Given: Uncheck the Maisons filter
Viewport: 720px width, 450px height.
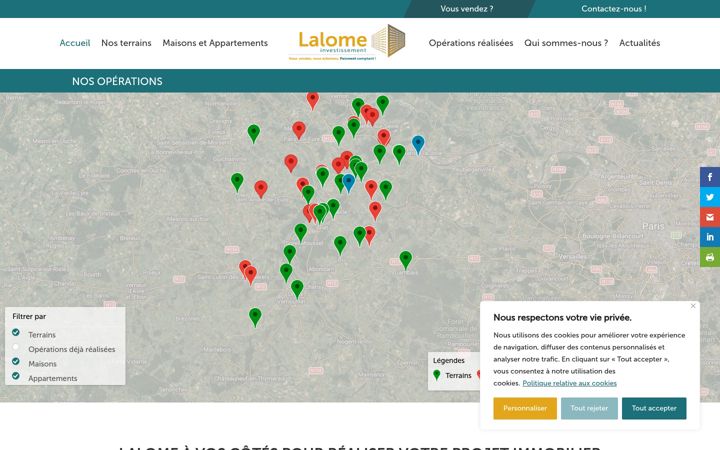Looking at the screenshot, I should pos(16,361).
